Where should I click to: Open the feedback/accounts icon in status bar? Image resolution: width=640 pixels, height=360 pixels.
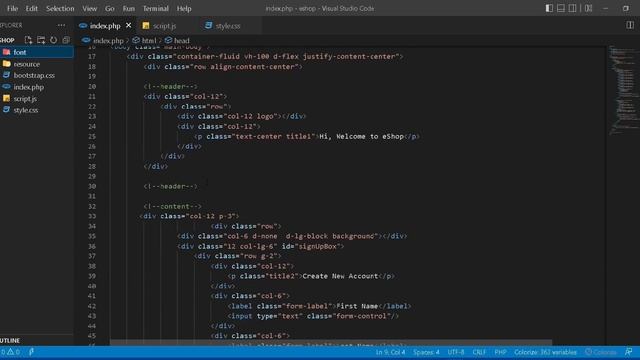(x=629, y=352)
